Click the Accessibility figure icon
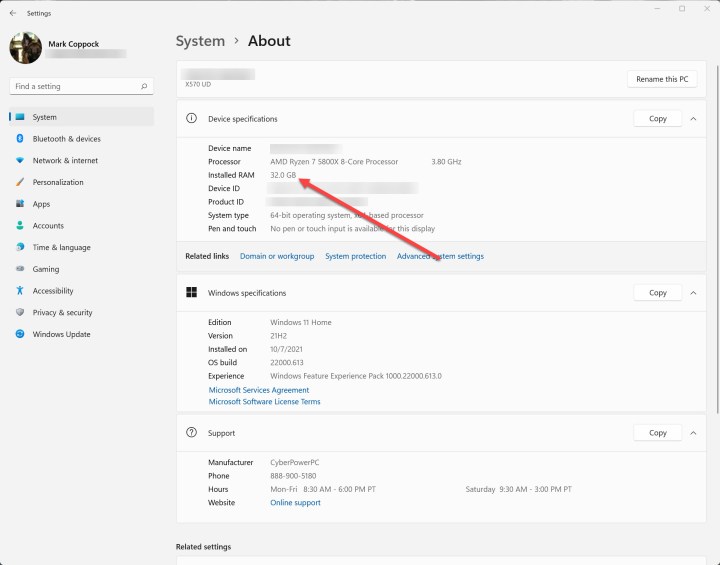 point(20,290)
